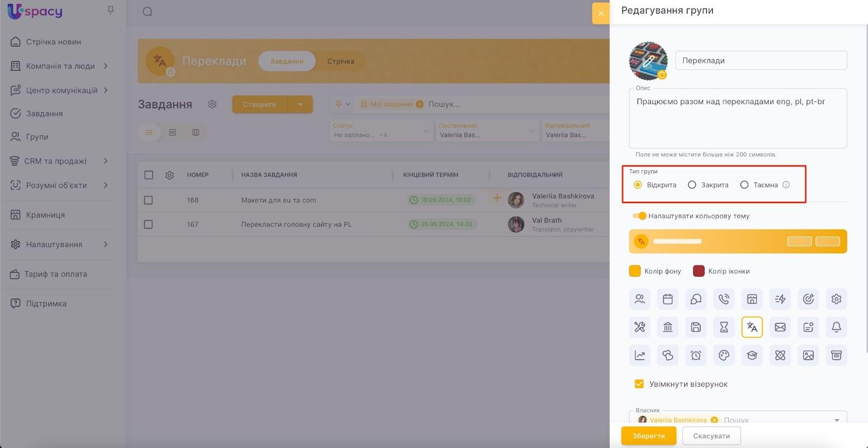Image resolution: width=868 pixels, height=448 pixels.
Task: Click the Зберегти button
Action: [648, 436]
